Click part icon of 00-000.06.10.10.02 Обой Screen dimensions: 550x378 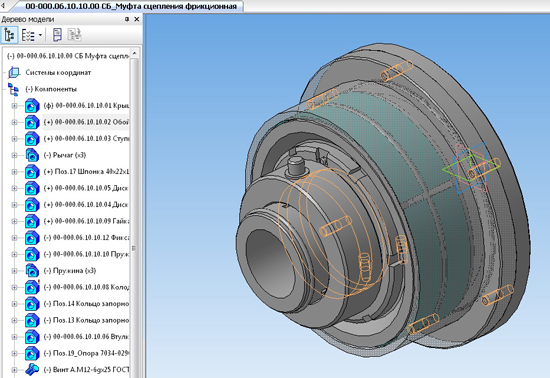(32, 122)
